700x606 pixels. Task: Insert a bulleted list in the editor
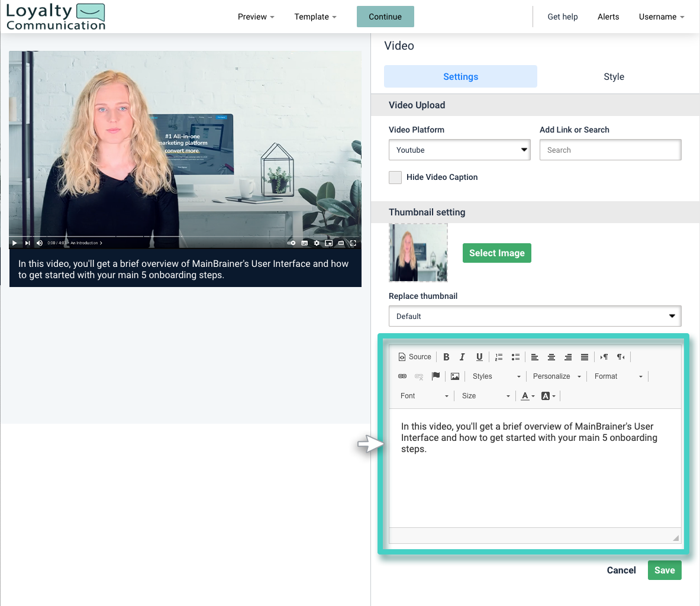(x=515, y=356)
